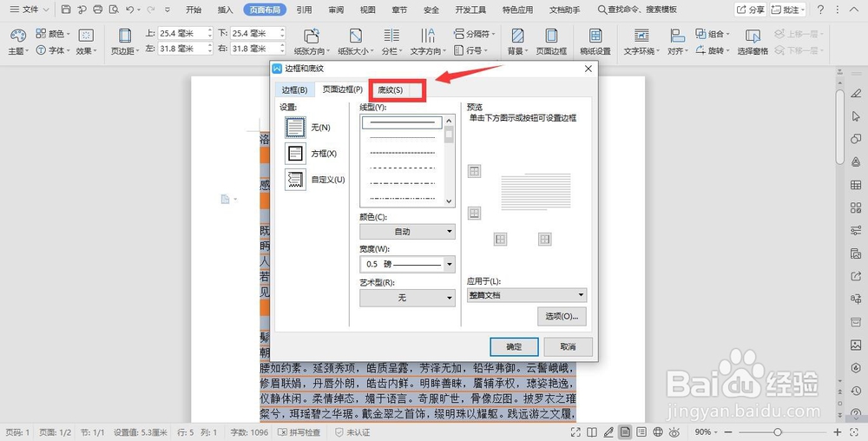Click the fullscreen icon in status bar
The height and width of the screenshot is (441, 868).
[575, 432]
